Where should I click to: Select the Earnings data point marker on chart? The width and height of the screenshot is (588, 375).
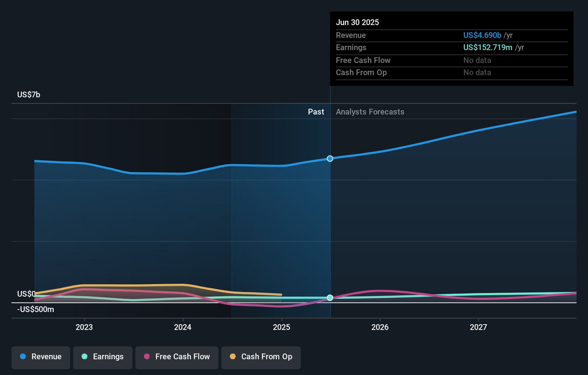coord(330,297)
